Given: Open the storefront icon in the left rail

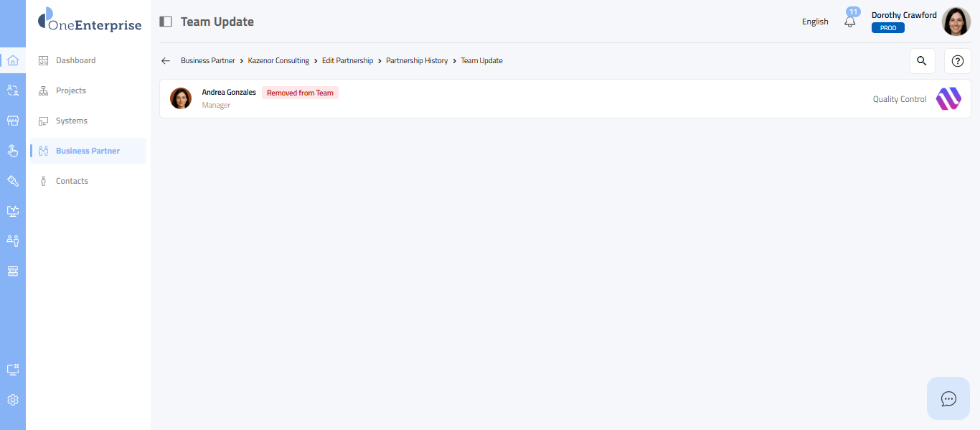Looking at the screenshot, I should click(x=12, y=121).
